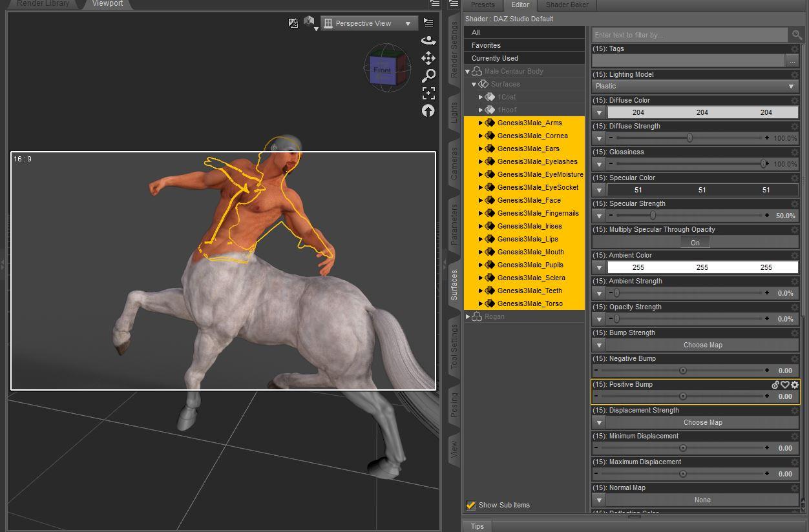Image resolution: width=809 pixels, height=532 pixels.
Task: Open the Render Library tab
Action: tap(43, 4)
